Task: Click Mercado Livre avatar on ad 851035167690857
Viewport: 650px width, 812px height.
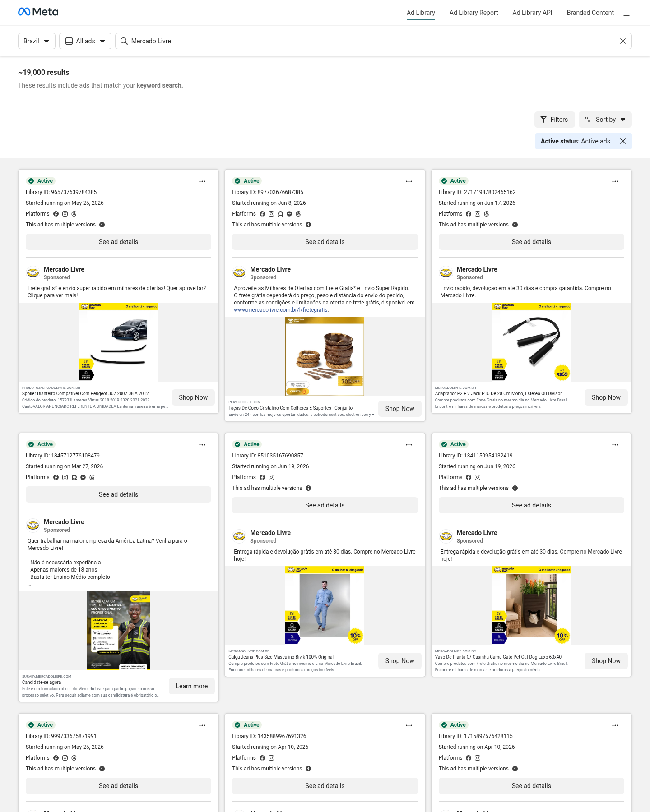Action: 239,536
